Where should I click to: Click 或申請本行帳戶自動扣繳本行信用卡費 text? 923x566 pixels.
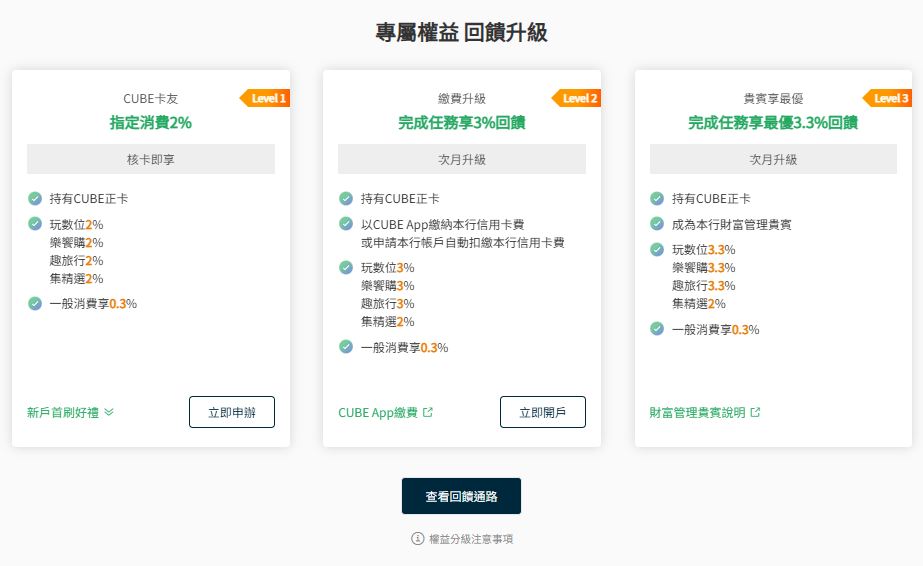click(x=463, y=242)
